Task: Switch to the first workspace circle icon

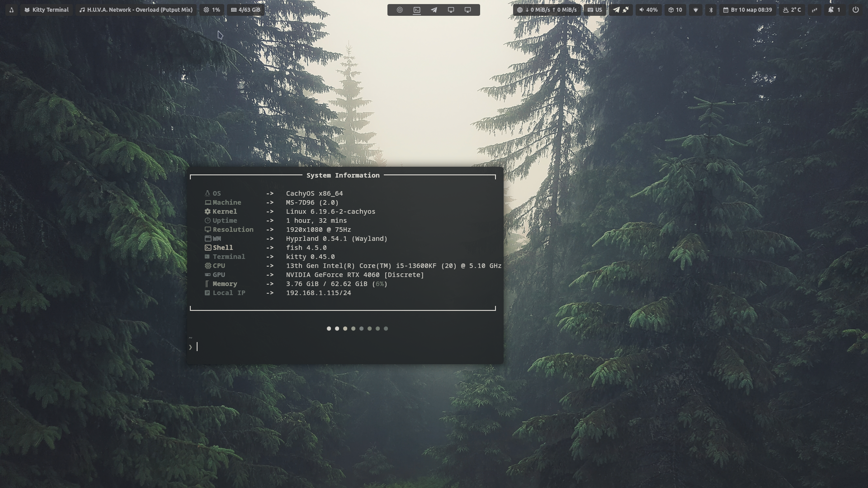Action: pyautogui.click(x=400, y=9)
